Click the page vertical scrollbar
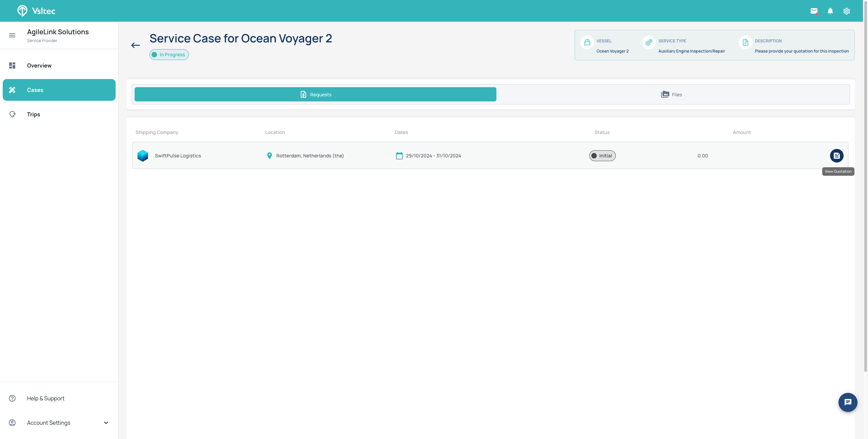 point(865,187)
